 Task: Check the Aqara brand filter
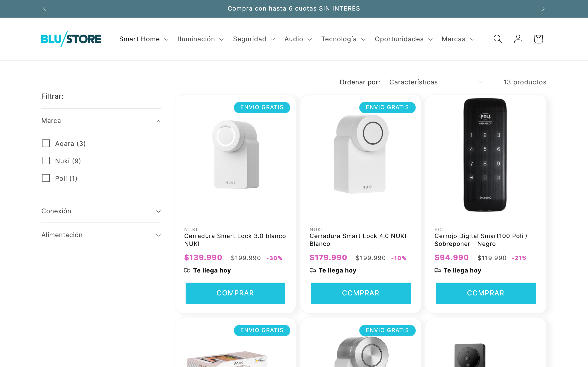click(46, 143)
